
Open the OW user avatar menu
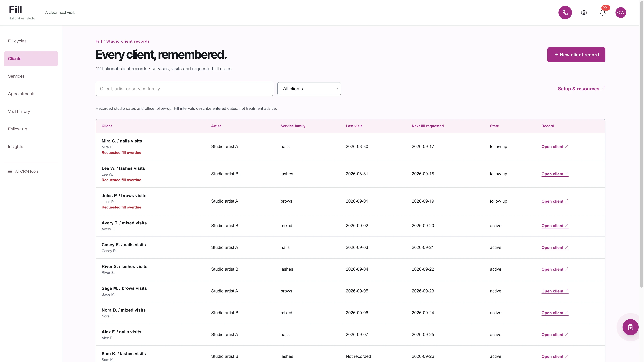pos(621,13)
